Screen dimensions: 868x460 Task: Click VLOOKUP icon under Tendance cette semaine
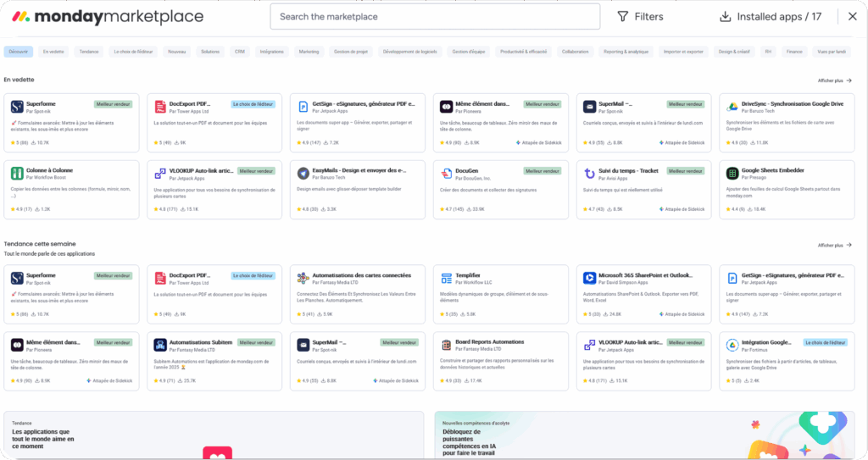(590, 345)
